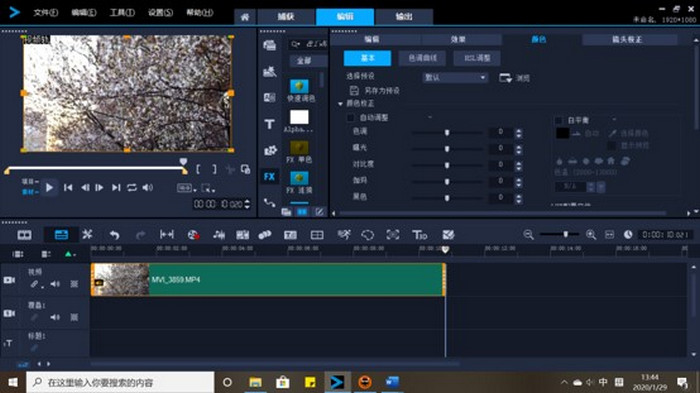The height and width of the screenshot is (393, 700).
Task: Set the mark-in point bracket
Action: click(x=198, y=169)
